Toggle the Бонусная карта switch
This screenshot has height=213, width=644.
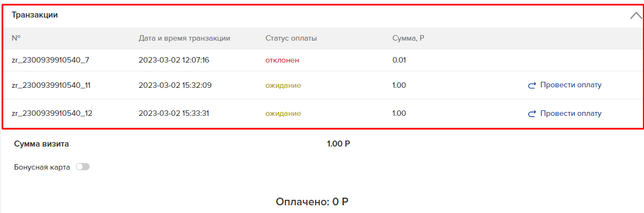click(82, 167)
